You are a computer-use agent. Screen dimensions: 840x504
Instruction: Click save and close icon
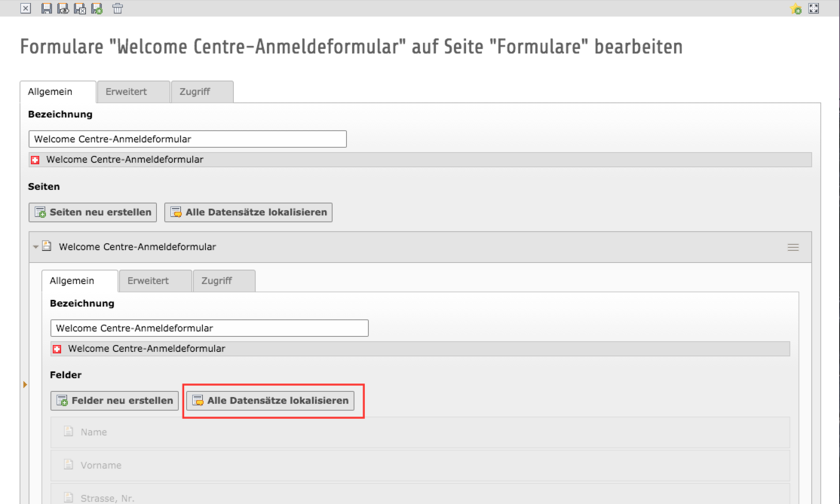[x=80, y=8]
